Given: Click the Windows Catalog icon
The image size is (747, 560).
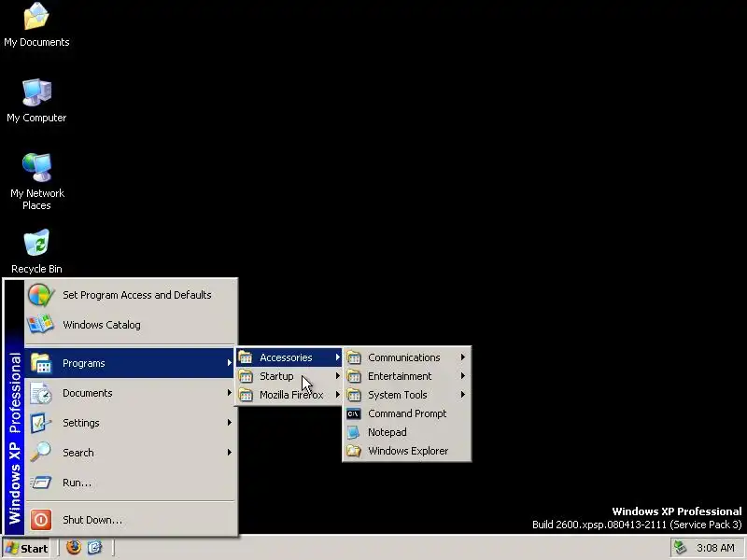Looking at the screenshot, I should 41,325.
